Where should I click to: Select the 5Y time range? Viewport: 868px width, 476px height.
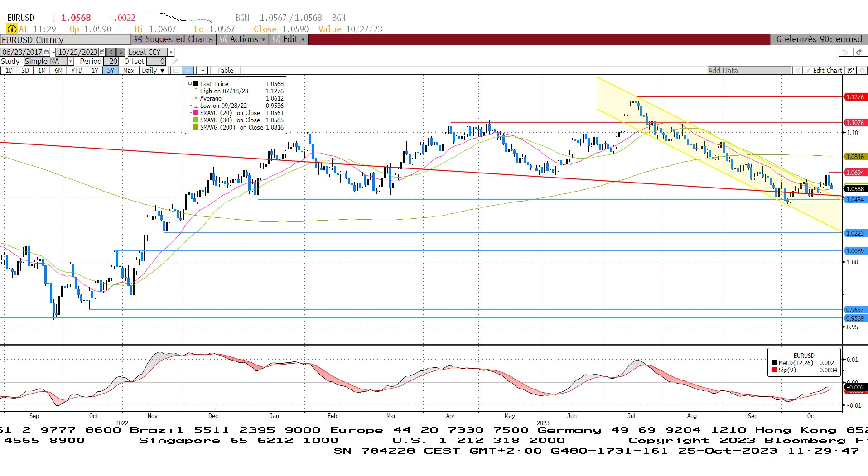point(111,70)
